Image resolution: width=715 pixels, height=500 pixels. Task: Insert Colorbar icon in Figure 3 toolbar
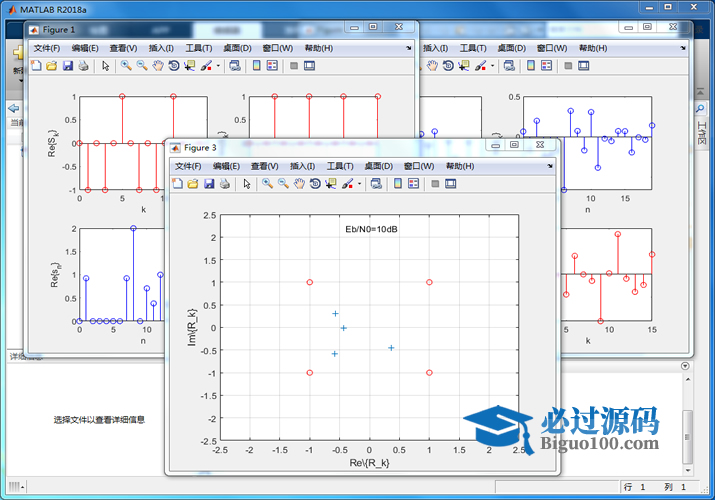(x=398, y=184)
